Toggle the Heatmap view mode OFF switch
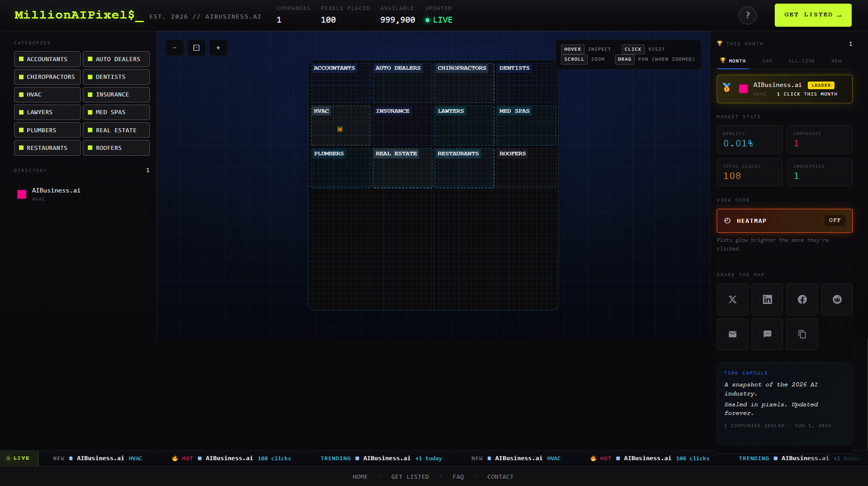 [x=834, y=221]
